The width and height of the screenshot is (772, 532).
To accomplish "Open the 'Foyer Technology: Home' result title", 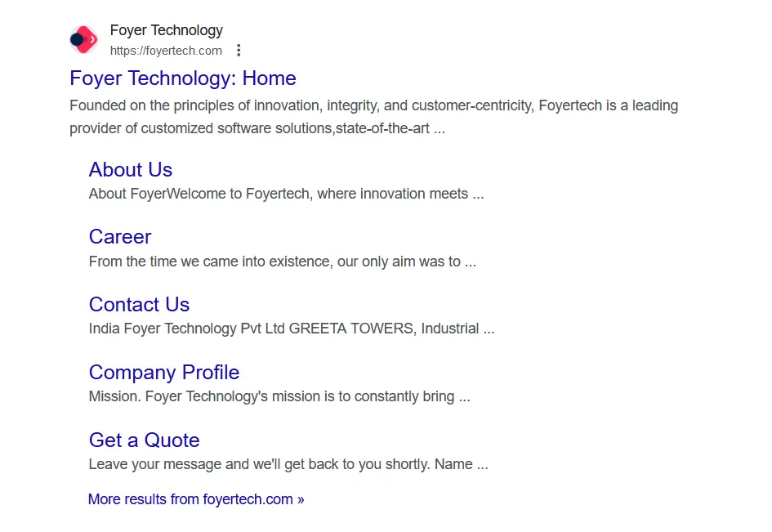I will [x=182, y=78].
